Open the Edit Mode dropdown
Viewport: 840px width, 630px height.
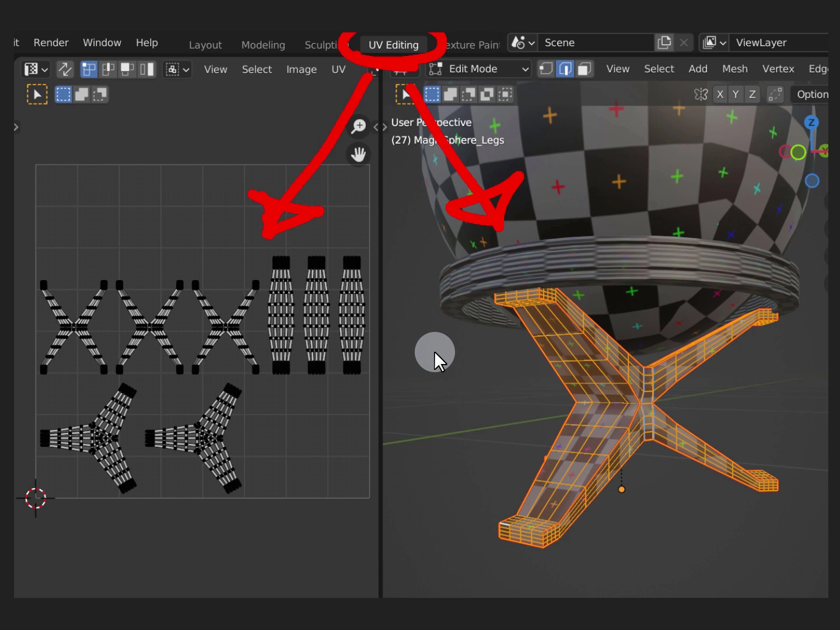click(x=480, y=69)
